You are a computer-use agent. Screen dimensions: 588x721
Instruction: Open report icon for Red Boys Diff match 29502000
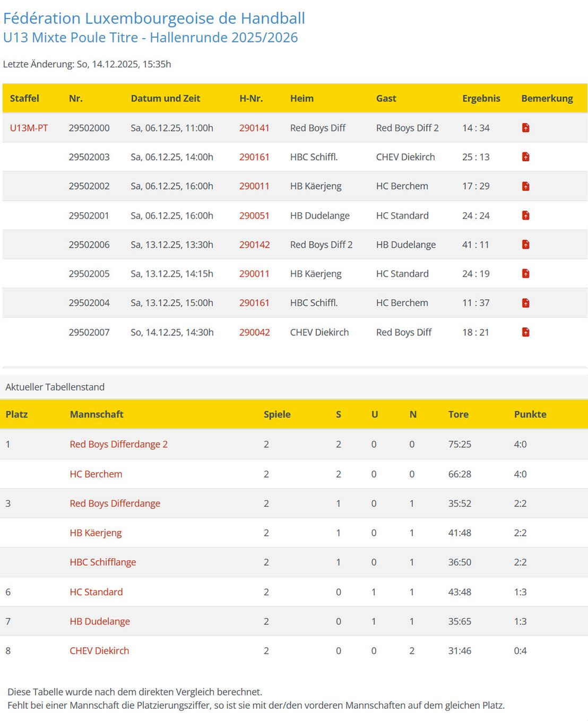[x=525, y=128]
